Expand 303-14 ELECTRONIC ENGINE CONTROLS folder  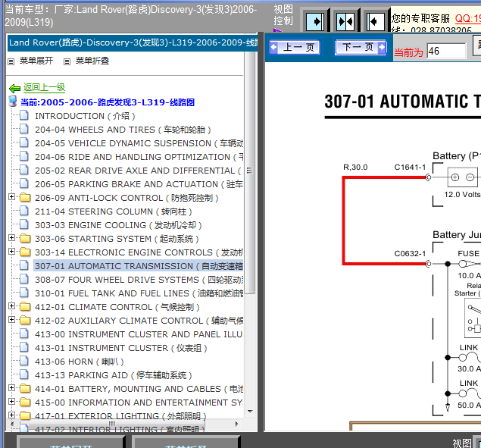tap(11, 251)
